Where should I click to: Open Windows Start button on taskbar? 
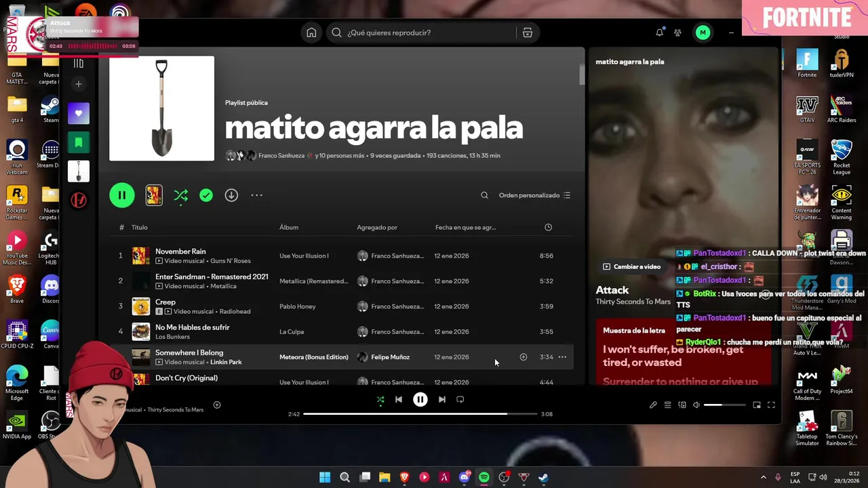click(325, 477)
